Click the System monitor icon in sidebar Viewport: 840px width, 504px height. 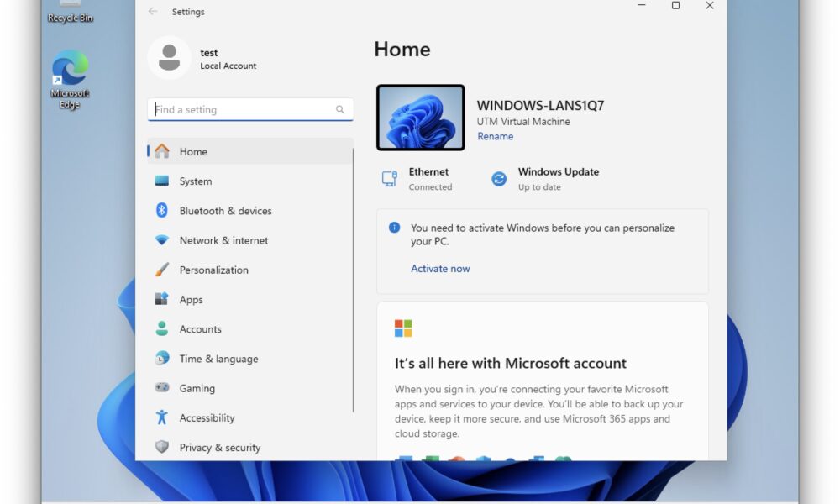(162, 181)
